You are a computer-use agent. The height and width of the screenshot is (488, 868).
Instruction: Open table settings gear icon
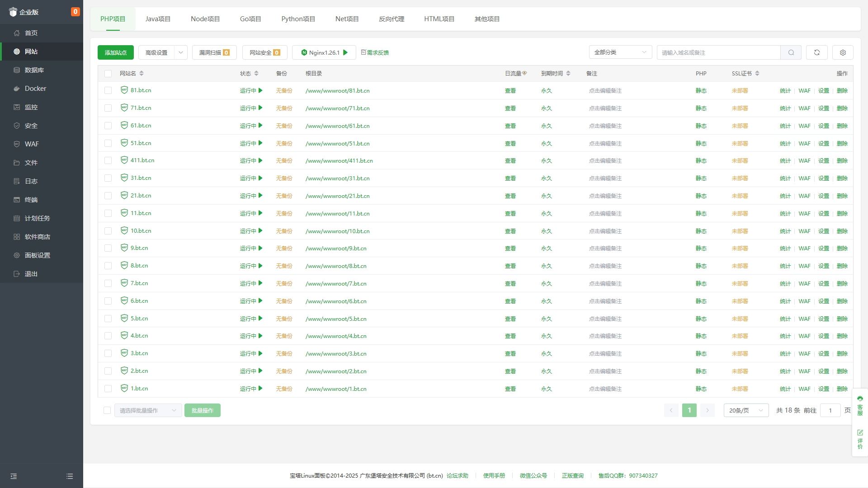coord(843,52)
